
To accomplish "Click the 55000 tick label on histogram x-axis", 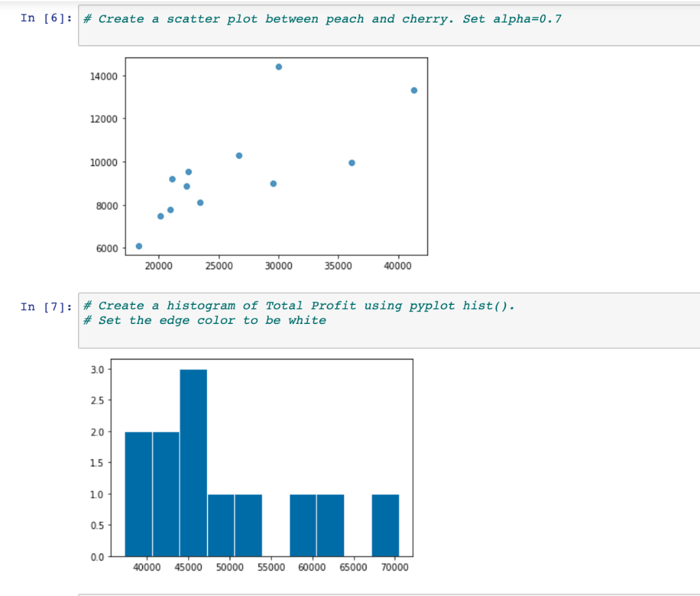I will (271, 567).
